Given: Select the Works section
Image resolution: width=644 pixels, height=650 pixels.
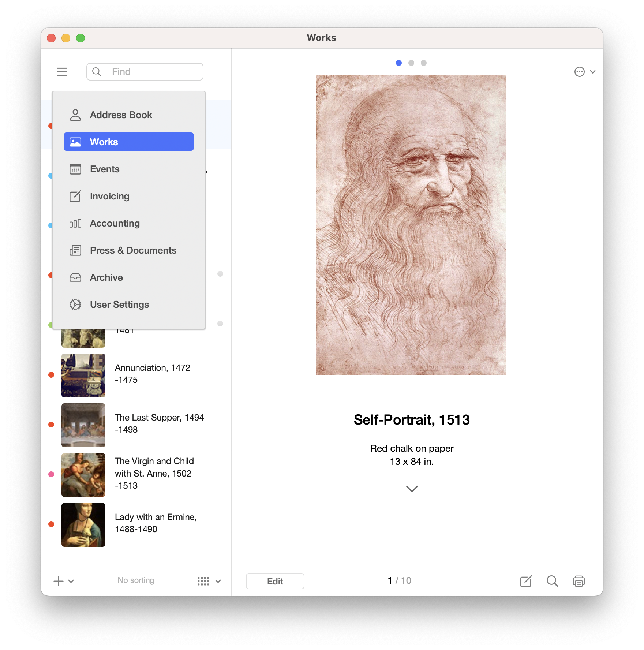Looking at the screenshot, I should click(104, 142).
